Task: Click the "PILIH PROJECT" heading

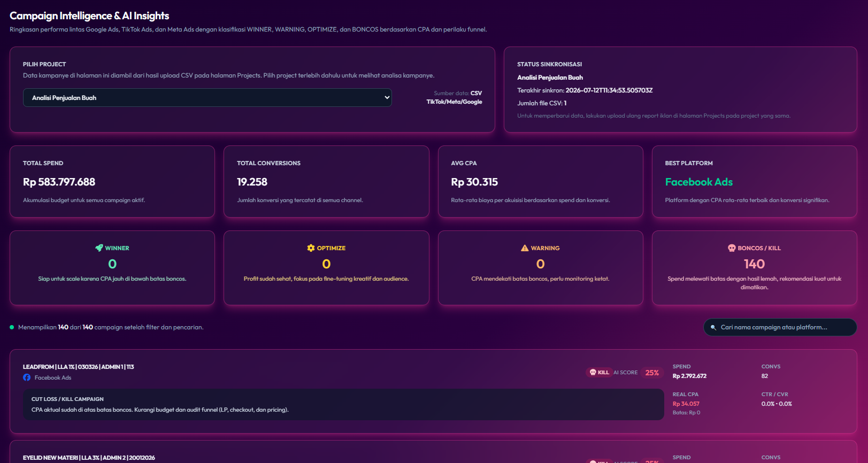Action: coord(44,64)
